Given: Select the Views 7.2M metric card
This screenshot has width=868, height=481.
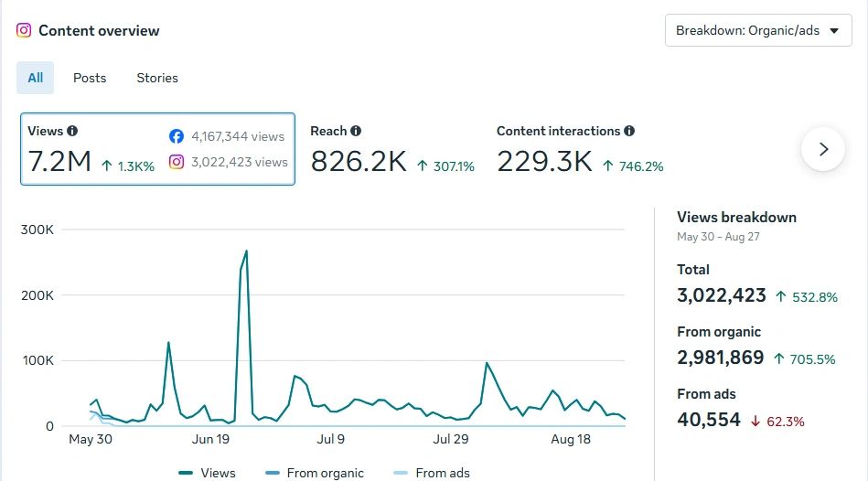Looking at the screenshot, I should coord(157,149).
